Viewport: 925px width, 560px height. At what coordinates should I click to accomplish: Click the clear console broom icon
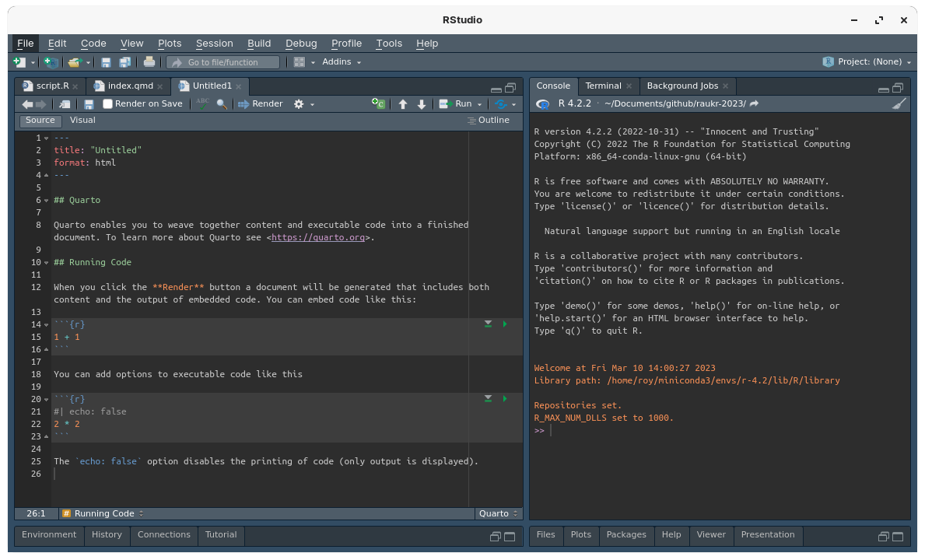[899, 103]
